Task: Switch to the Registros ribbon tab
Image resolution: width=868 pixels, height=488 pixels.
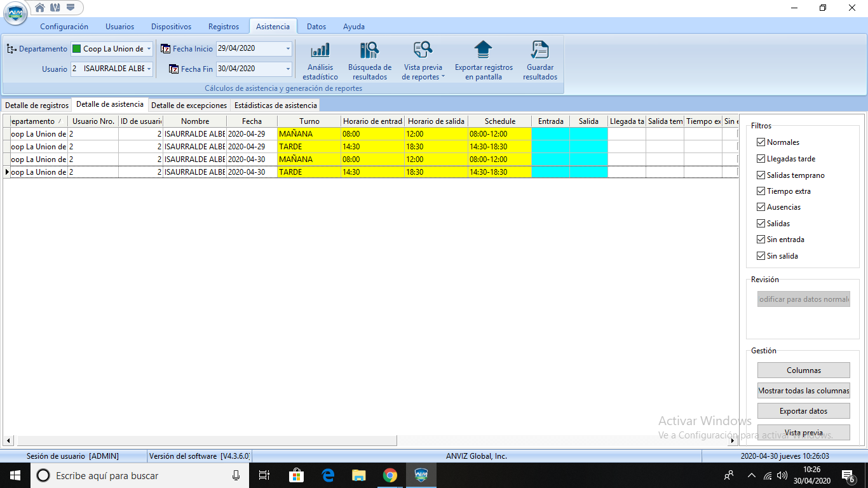Action: point(224,27)
